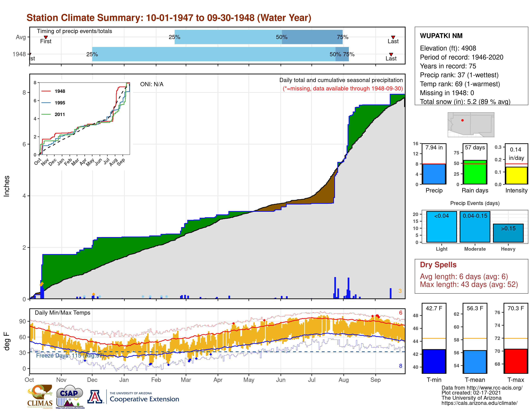Click the red station dot on the Arizona map

coord(462,120)
